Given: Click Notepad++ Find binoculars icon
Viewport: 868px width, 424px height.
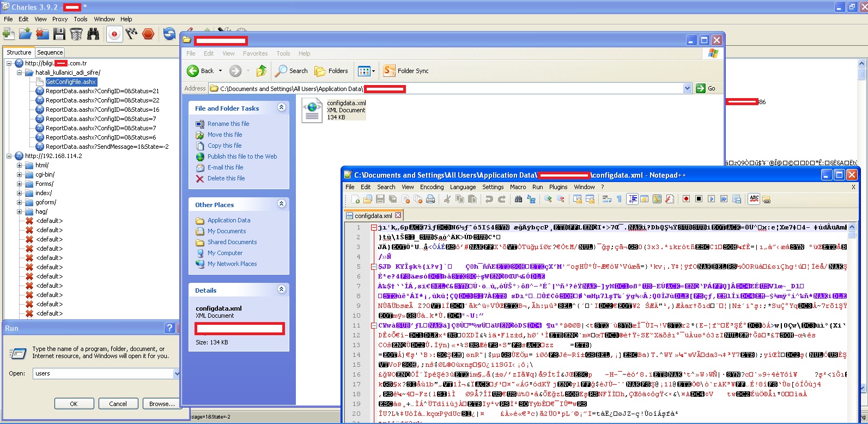Looking at the screenshot, I should coord(519,199).
